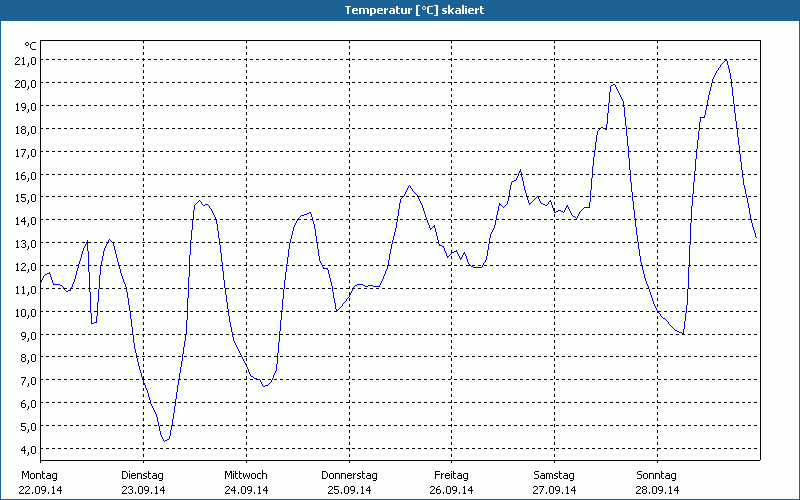Click the '21,0' y-axis value
This screenshot has height=500, width=800.
click(27, 61)
